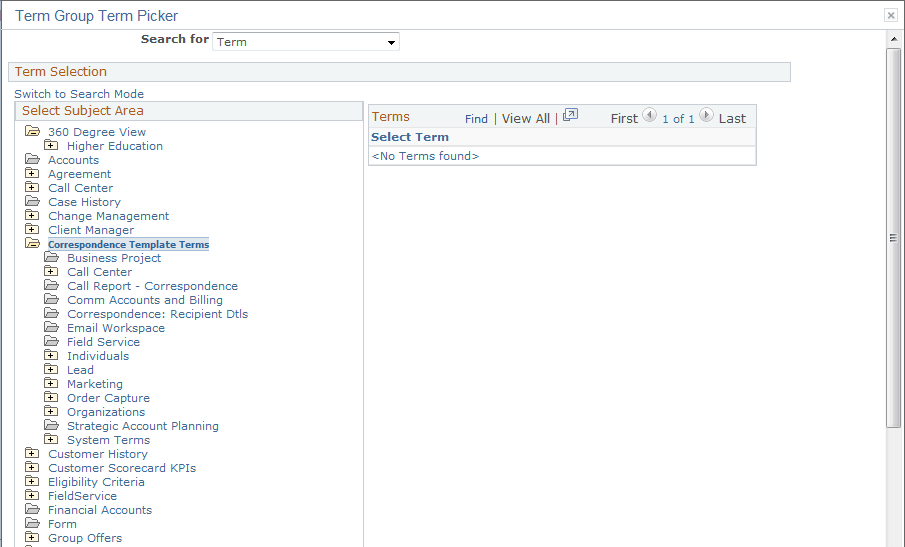The height and width of the screenshot is (547, 905).
Task: Select System Terms tree item
Action: [109, 440]
